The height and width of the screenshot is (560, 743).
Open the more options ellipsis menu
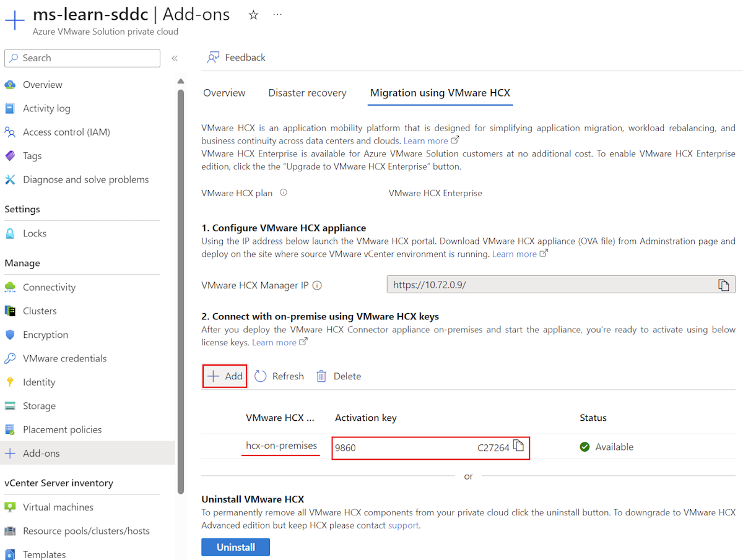[x=277, y=14]
